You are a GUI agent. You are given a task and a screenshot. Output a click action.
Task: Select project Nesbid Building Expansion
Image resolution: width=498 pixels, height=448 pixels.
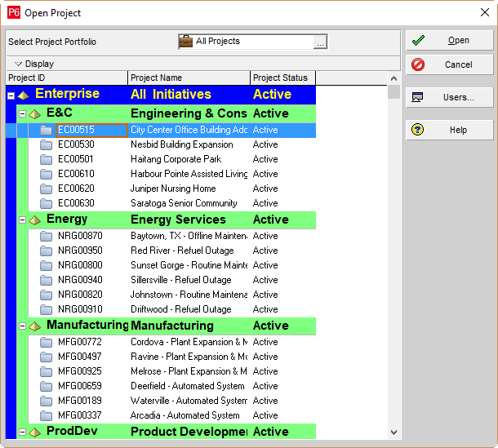[x=182, y=144]
